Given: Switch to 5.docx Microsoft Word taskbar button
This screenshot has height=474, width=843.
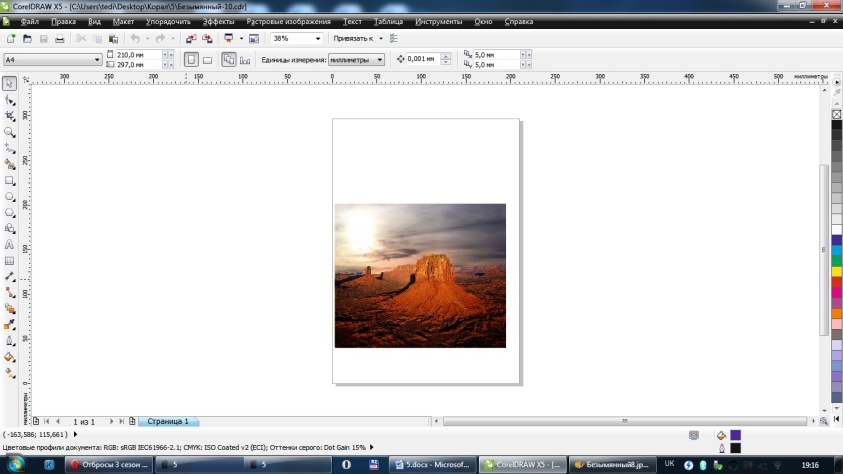Looking at the screenshot, I should coord(432,465).
